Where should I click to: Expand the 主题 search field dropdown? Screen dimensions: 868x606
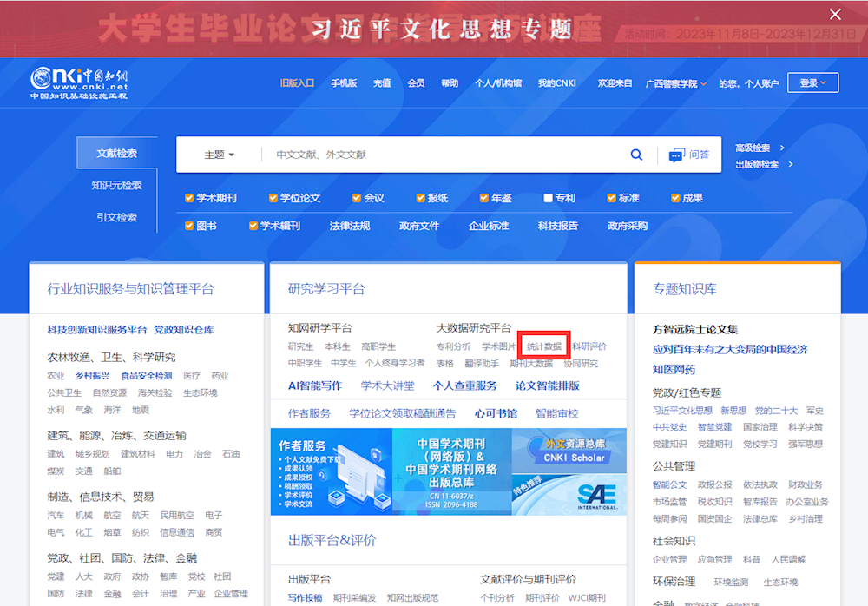(219, 155)
